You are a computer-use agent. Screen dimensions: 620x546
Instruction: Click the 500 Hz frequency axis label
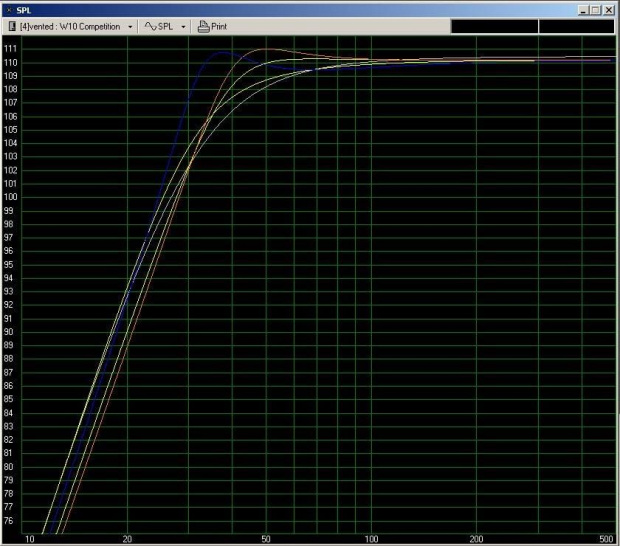pos(606,539)
